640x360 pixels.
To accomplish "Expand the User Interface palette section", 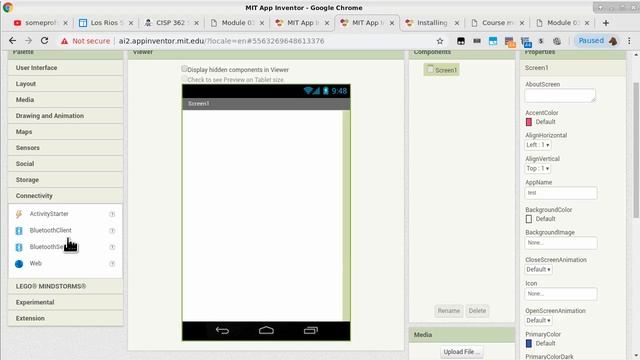I will [65, 68].
